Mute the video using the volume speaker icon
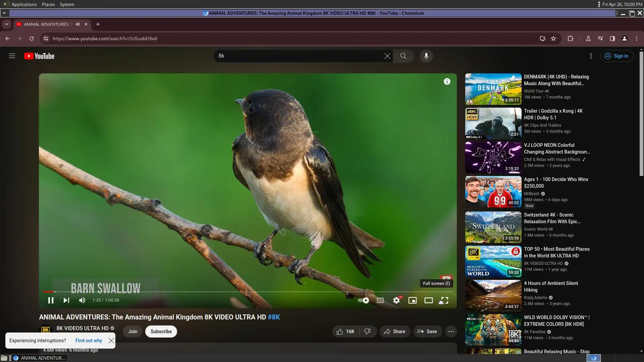Screen dimensions: 644x362 (x=82, y=300)
